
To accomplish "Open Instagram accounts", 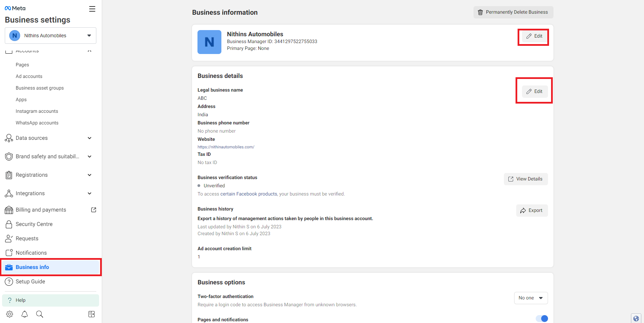I will [x=37, y=111].
